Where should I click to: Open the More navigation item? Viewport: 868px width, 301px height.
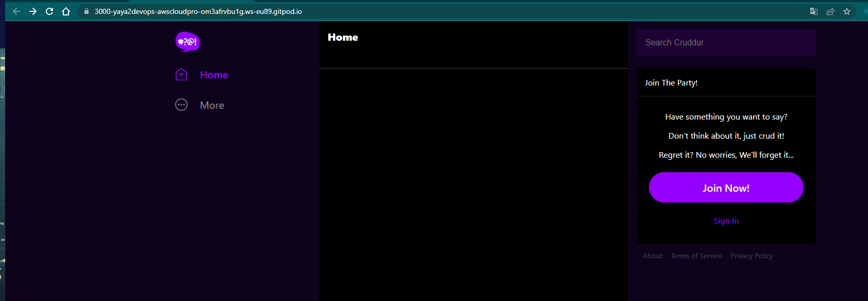[x=212, y=105]
